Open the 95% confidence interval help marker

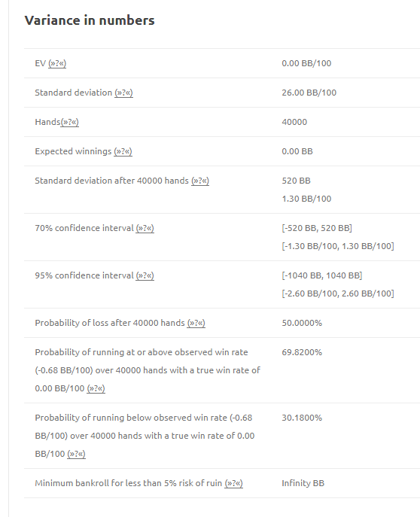(145, 275)
